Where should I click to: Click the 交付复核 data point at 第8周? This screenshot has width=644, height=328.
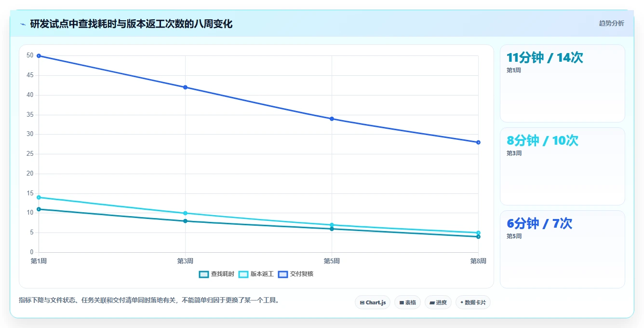click(478, 142)
